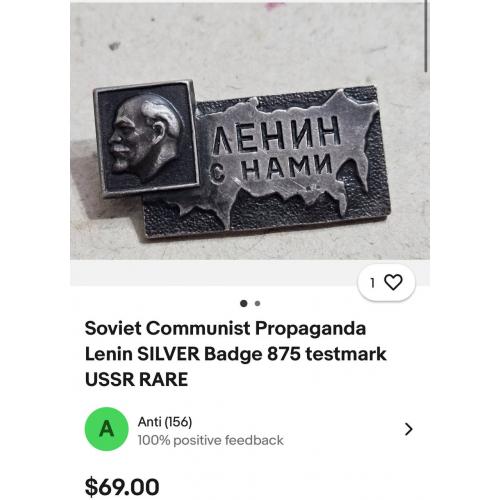
Task: Tap the heart icon to watch item
Action: [x=393, y=283]
